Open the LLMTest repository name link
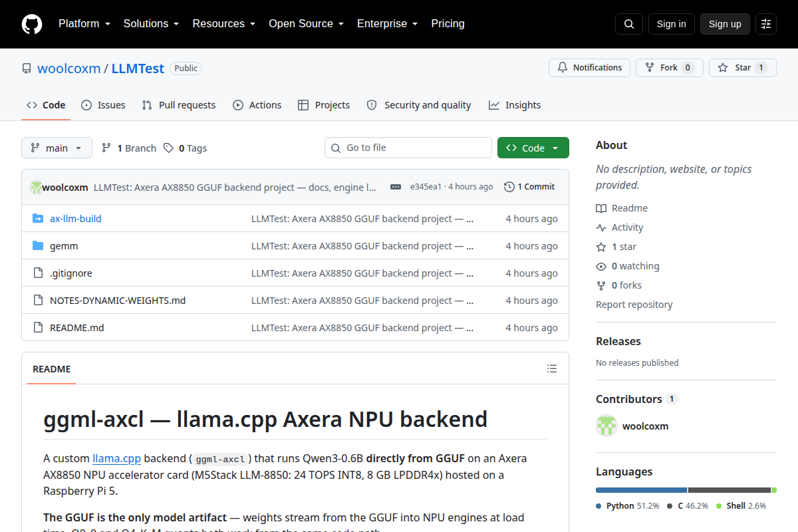The height and width of the screenshot is (532, 798). click(x=138, y=68)
